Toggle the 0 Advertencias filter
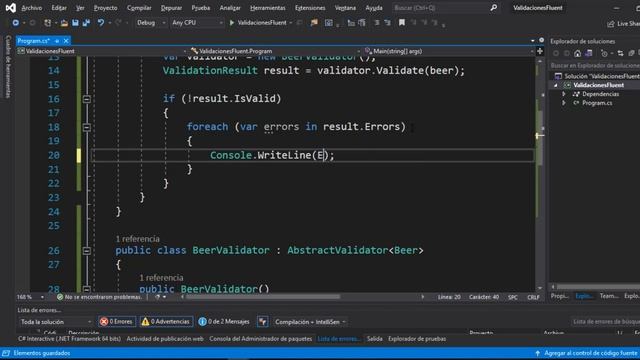 click(166, 322)
